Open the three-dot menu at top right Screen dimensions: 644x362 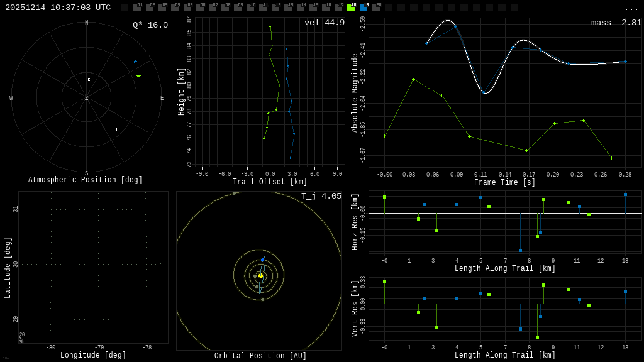[631, 8]
